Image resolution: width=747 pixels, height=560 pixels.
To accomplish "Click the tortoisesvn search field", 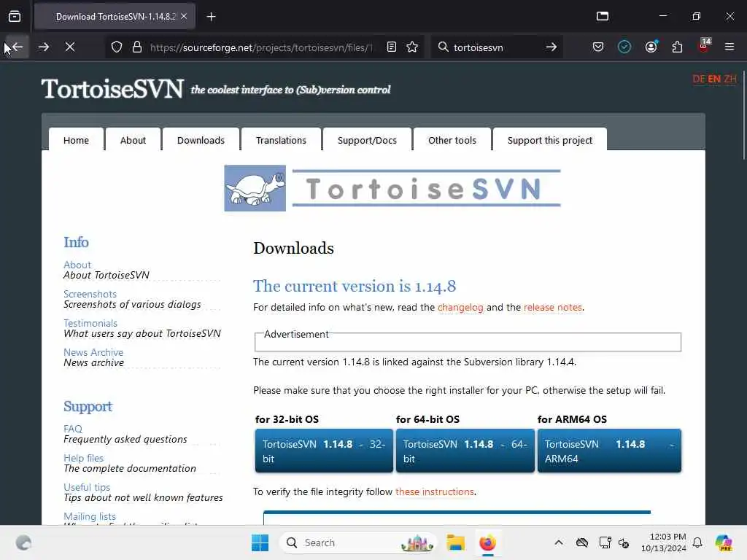I will [495, 47].
